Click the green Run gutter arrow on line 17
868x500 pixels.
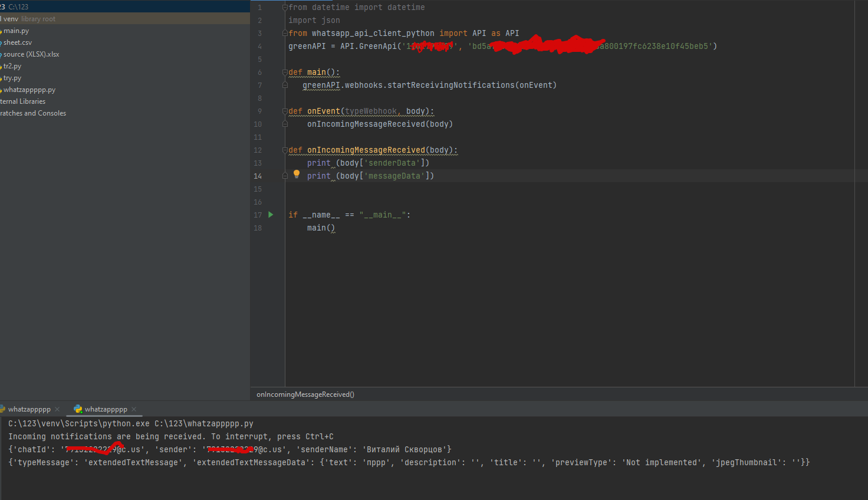(271, 215)
